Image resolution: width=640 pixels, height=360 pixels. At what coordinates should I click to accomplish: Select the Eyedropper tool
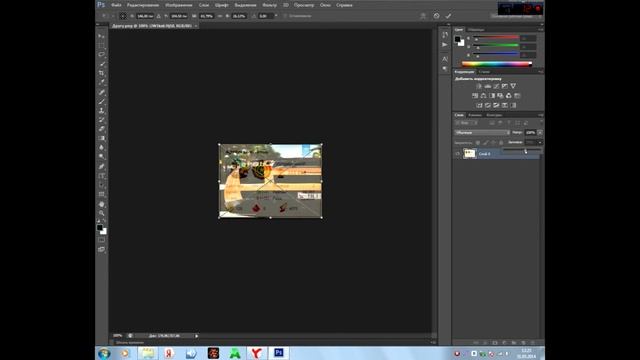click(x=101, y=82)
